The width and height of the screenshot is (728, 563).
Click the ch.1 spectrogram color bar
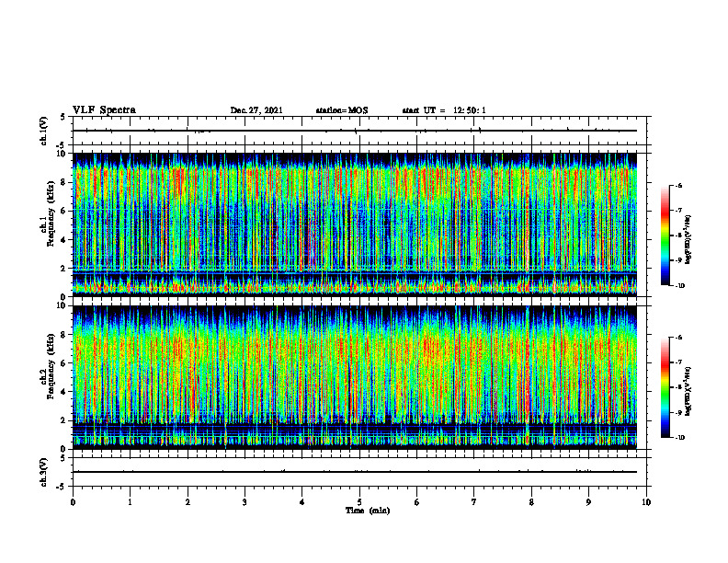click(665, 236)
